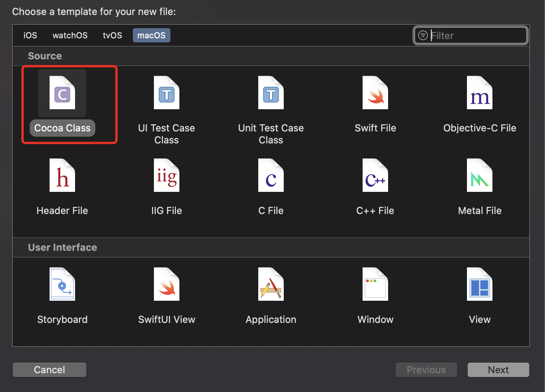Screen dimensions: 545x392
Task: Choose the View template icon
Action: 480,284
